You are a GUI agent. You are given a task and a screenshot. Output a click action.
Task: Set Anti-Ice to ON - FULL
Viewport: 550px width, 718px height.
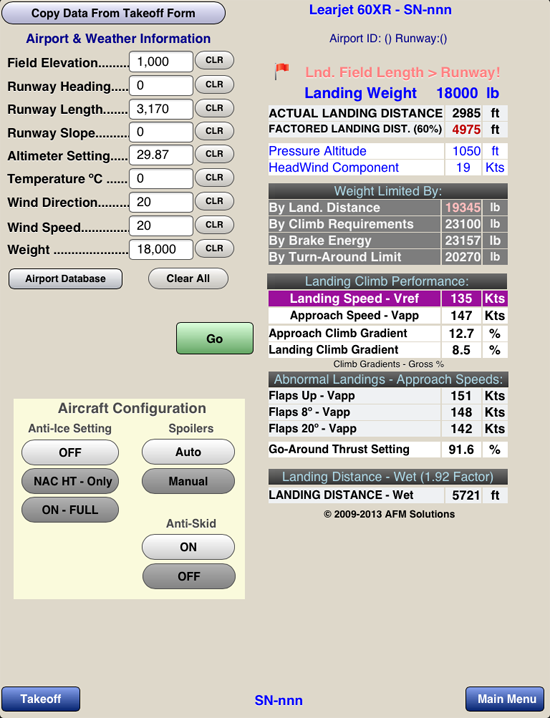70,510
